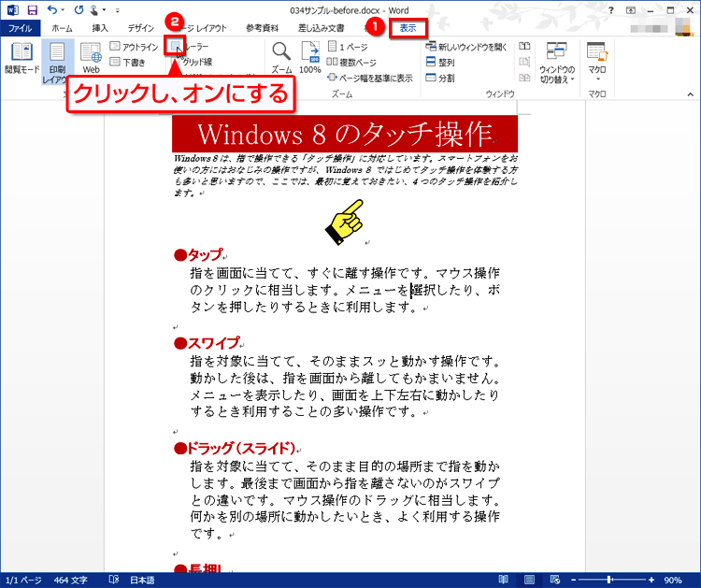Click the heading ドラッグ(スライド)
This screenshot has width=701, height=588.
[x=241, y=448]
